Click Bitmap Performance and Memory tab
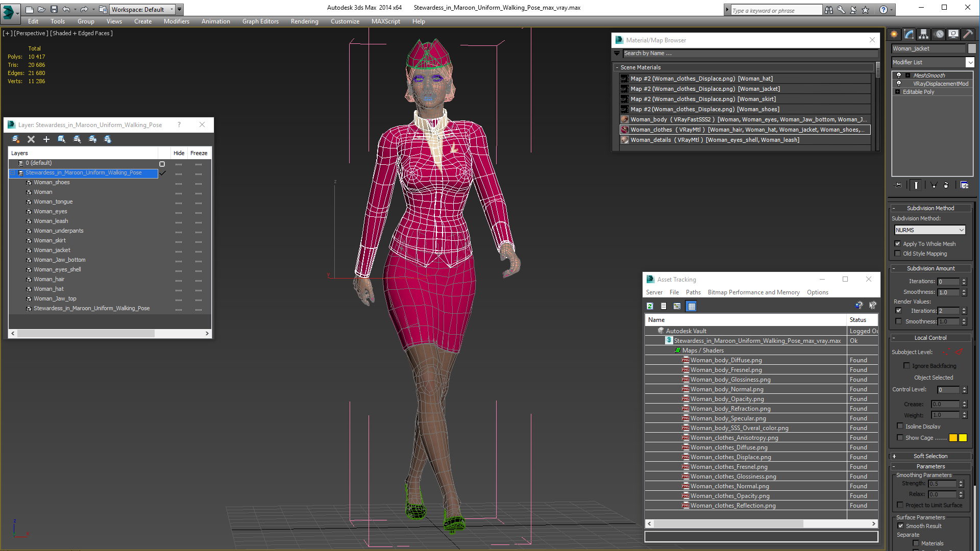Screen dimensions: 980x551 pyautogui.click(x=754, y=292)
